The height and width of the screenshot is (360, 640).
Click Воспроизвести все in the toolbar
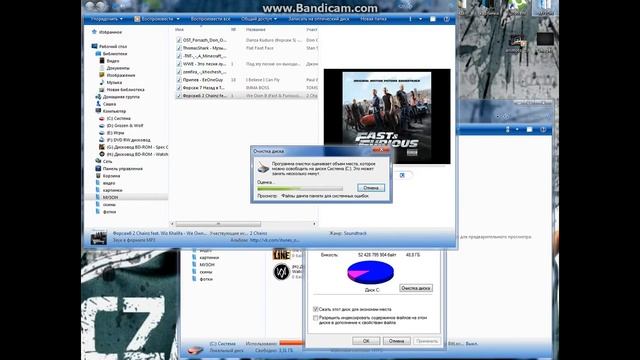click(x=210, y=19)
